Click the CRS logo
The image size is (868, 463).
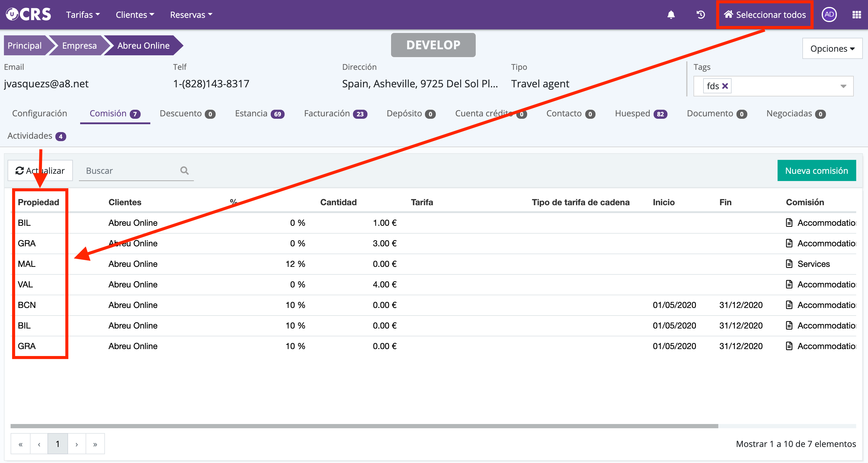click(x=29, y=15)
